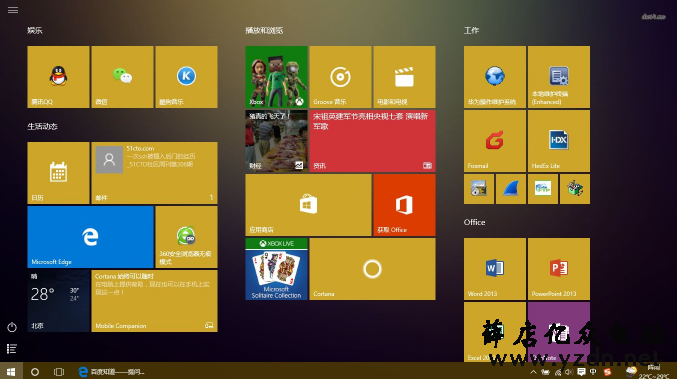677x379 pixels.
Task: Launch the HedEx Lite tile
Action: (x=559, y=141)
